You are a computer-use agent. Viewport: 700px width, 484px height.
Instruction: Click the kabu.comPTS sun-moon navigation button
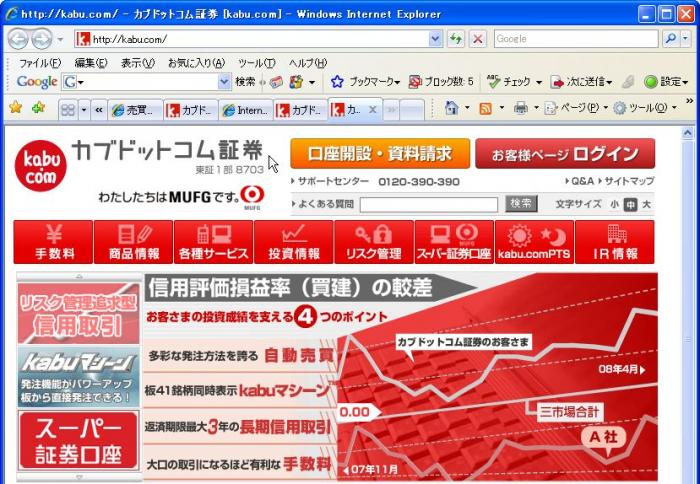(534, 242)
